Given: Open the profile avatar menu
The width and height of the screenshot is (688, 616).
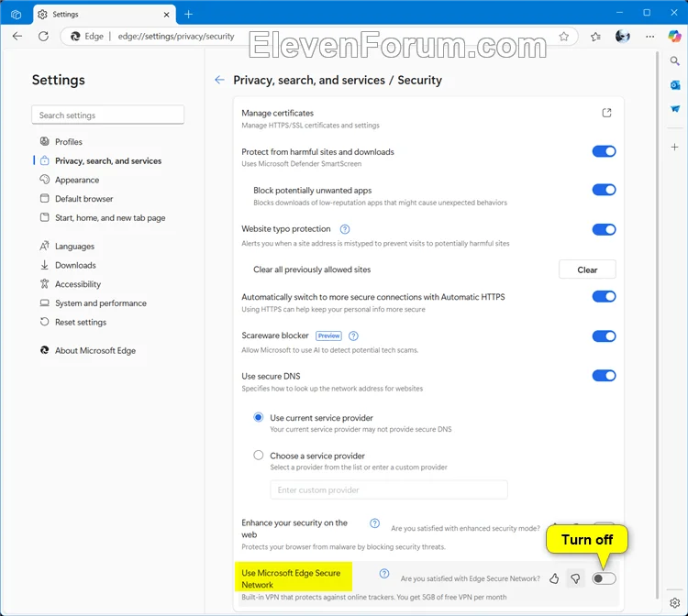Looking at the screenshot, I should tap(623, 37).
